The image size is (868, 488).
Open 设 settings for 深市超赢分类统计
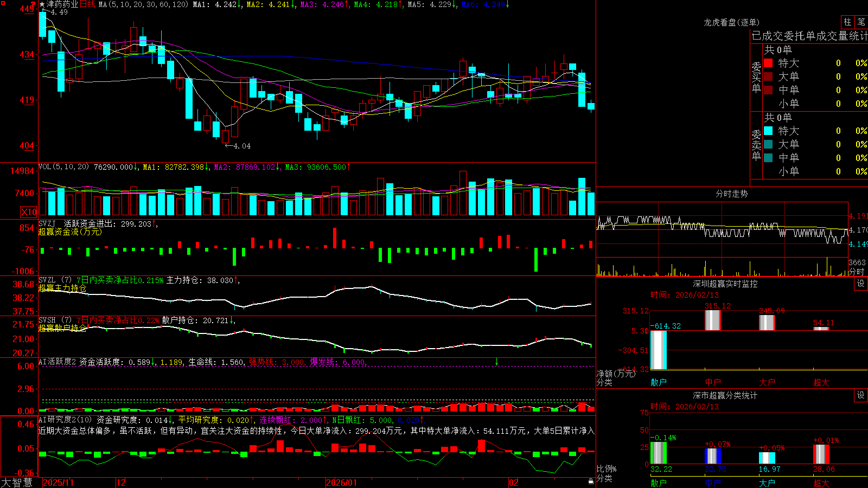861,395
